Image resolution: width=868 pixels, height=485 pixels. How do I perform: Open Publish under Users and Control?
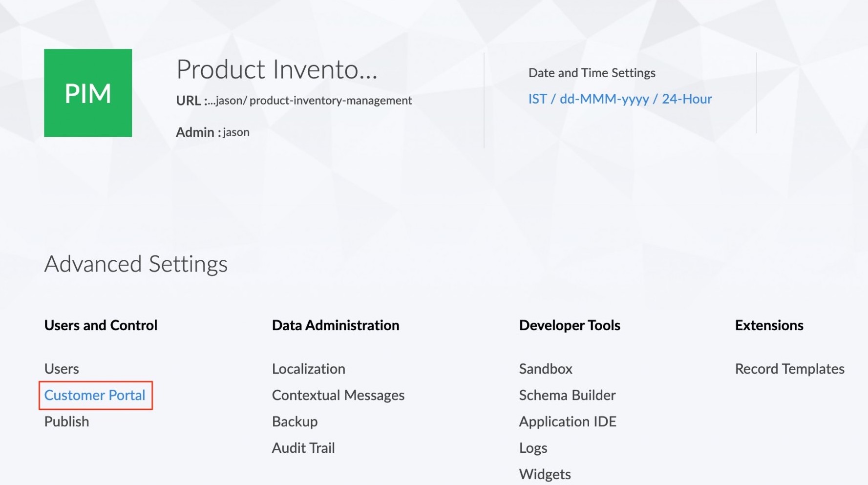coord(67,422)
